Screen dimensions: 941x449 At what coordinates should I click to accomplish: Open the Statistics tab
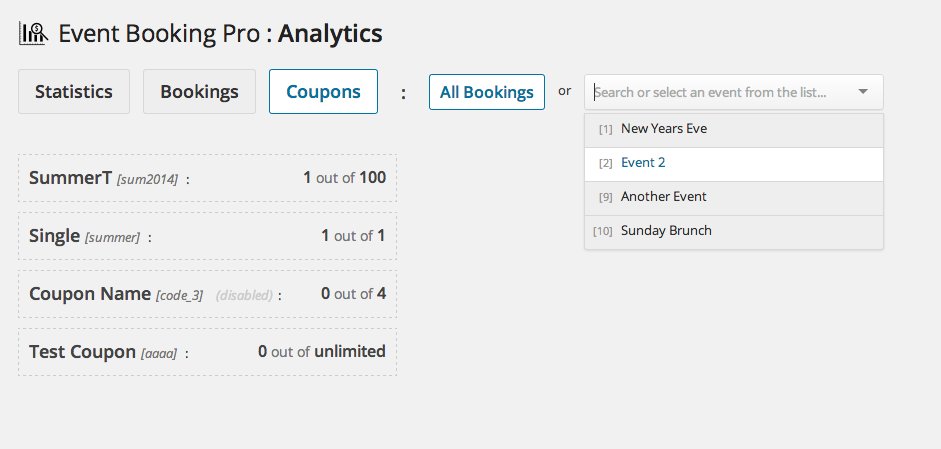coord(74,91)
